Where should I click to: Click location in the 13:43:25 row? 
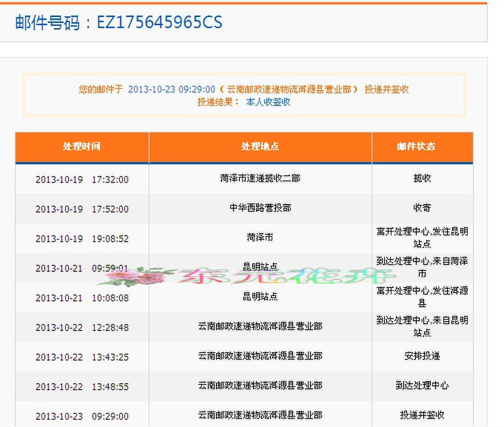coord(260,356)
